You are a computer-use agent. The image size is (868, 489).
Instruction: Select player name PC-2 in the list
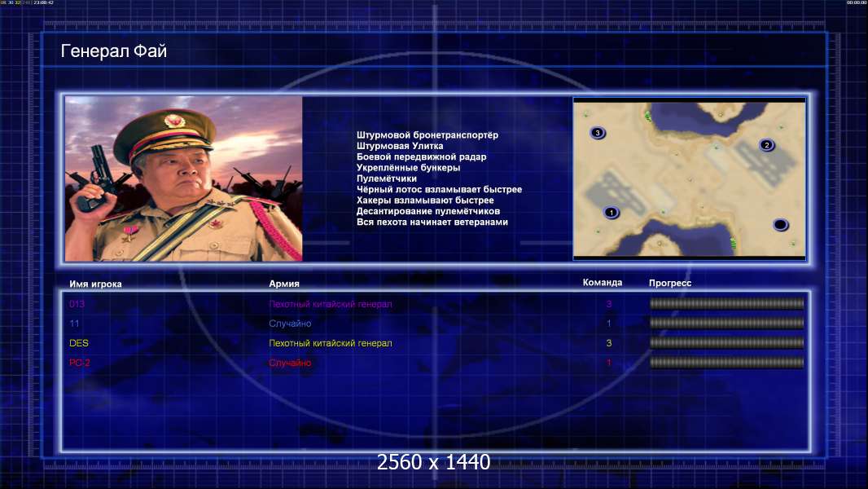(x=80, y=363)
